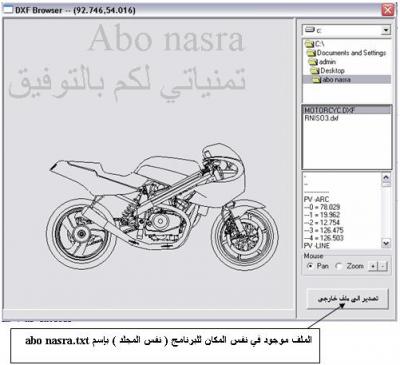Select the Pan mouse mode radio button

pos(310,266)
